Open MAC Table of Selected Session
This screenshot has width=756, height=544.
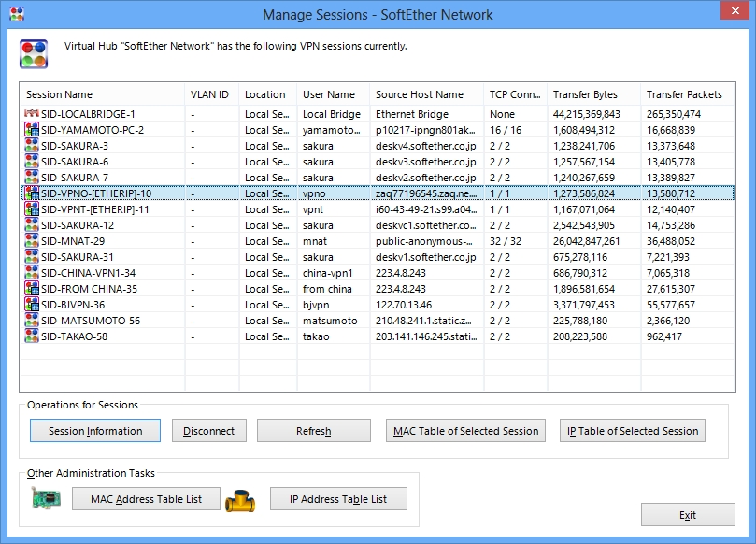click(465, 431)
